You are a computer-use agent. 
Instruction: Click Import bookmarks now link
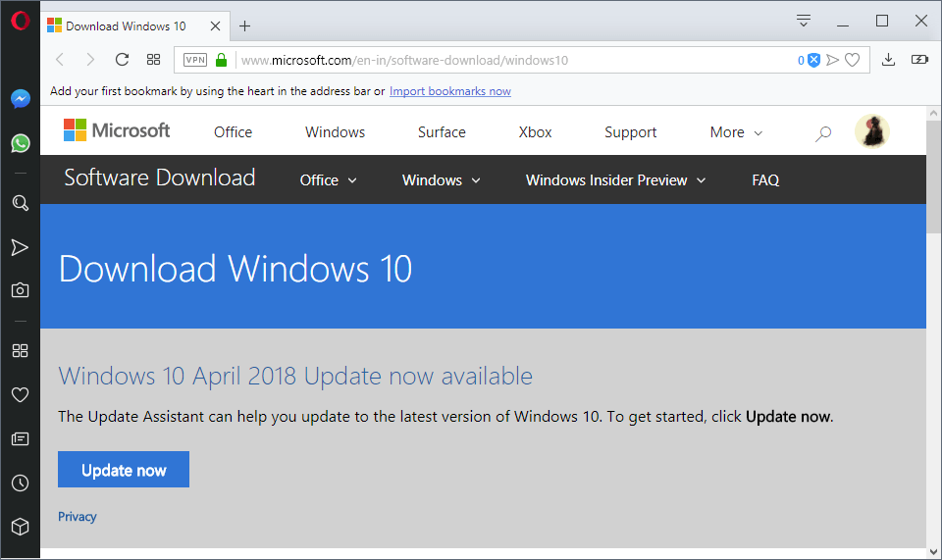(450, 91)
